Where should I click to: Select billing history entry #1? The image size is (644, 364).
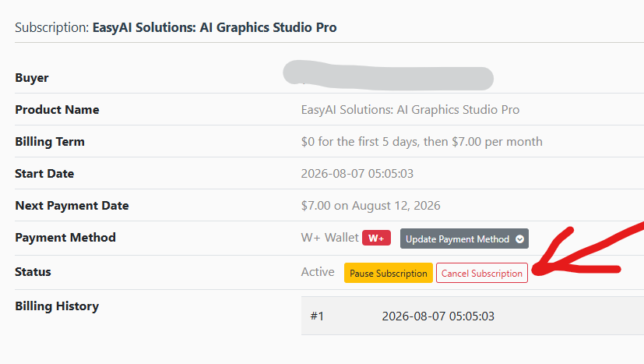click(317, 316)
